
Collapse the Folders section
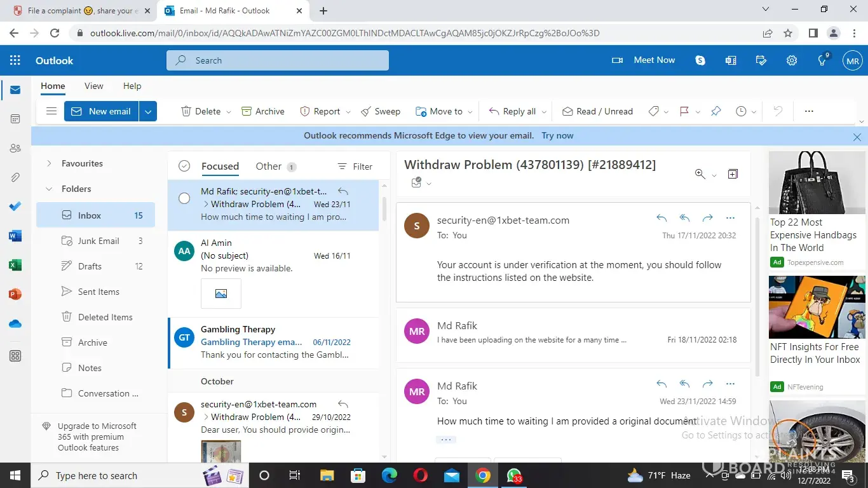(49, 189)
